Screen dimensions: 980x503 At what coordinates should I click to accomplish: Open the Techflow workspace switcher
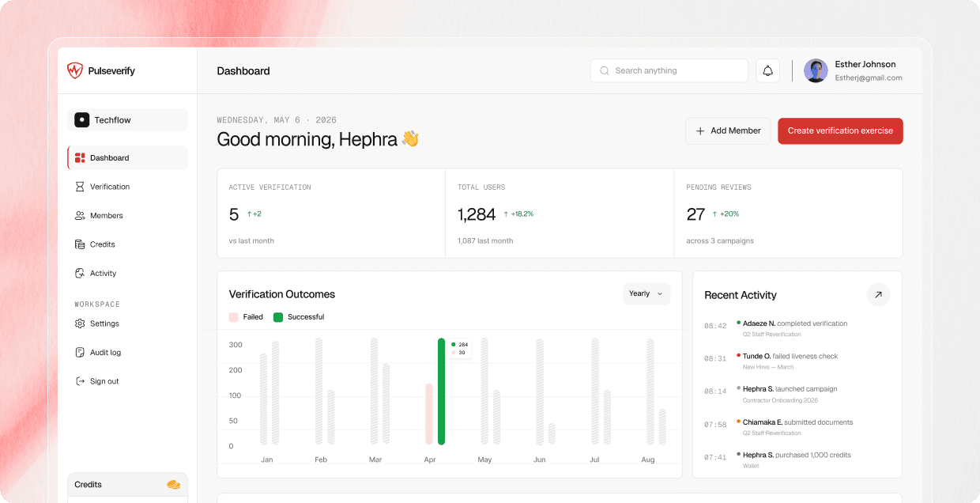tap(128, 120)
